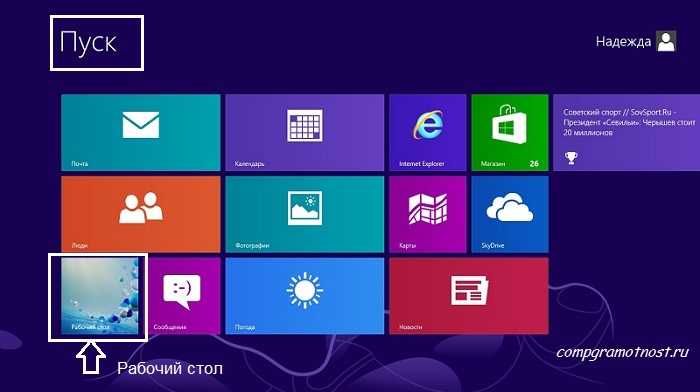Click the user avatar picture
The image size is (700, 392).
click(666, 42)
